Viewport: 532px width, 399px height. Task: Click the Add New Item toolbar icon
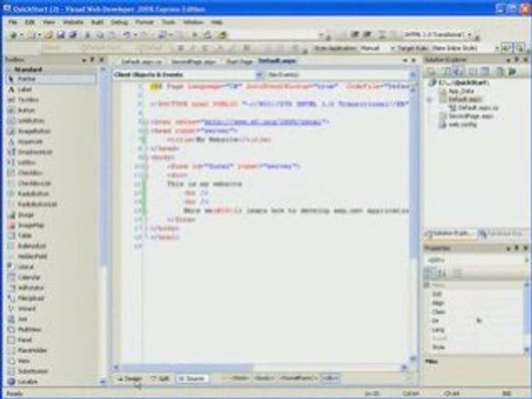pyautogui.click(x=32, y=34)
